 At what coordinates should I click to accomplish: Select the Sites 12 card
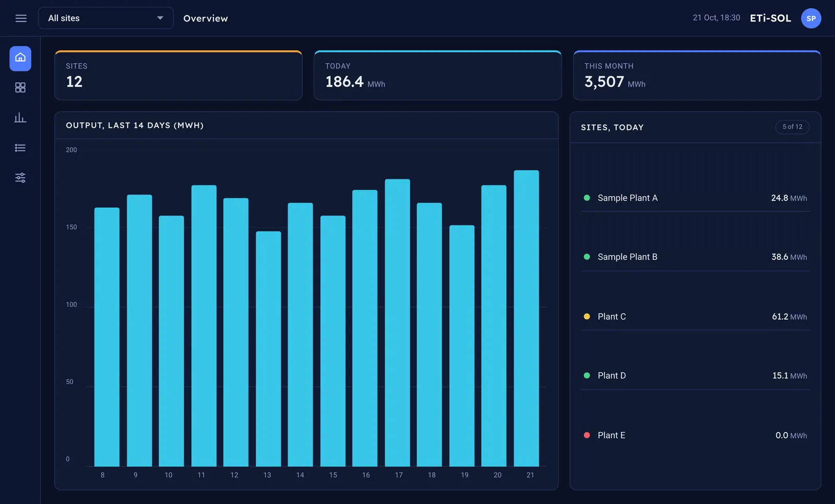click(178, 75)
